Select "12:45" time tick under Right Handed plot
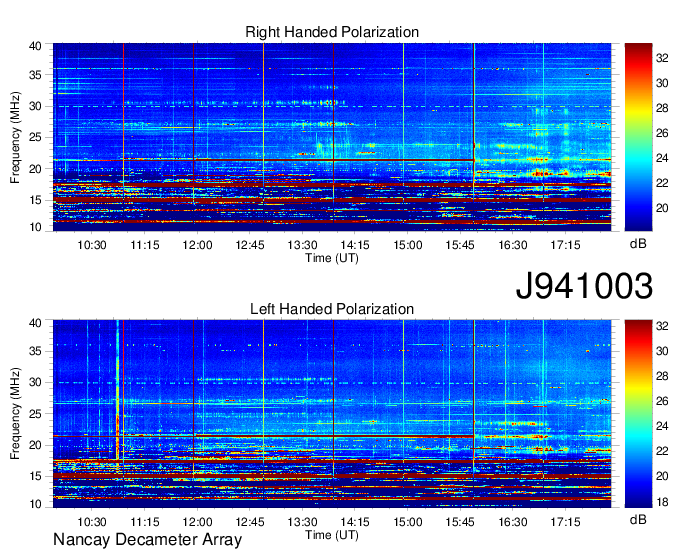This screenshot has height=552, width=680. click(250, 245)
